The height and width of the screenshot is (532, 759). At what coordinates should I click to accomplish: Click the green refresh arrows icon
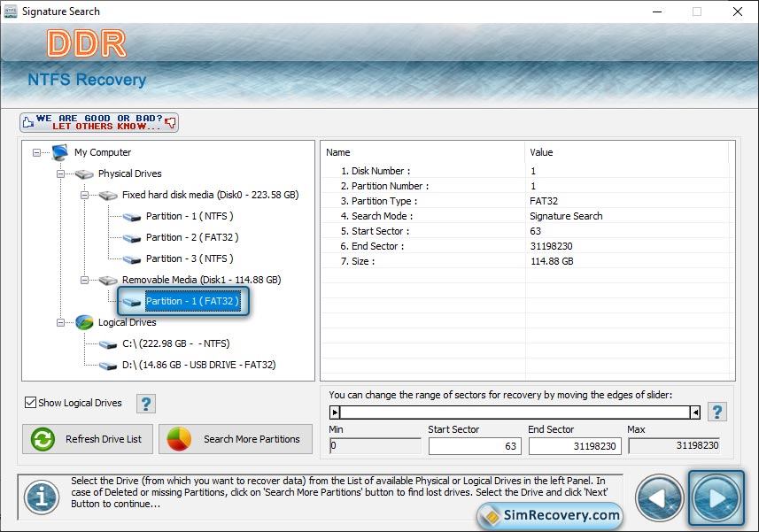coord(43,439)
